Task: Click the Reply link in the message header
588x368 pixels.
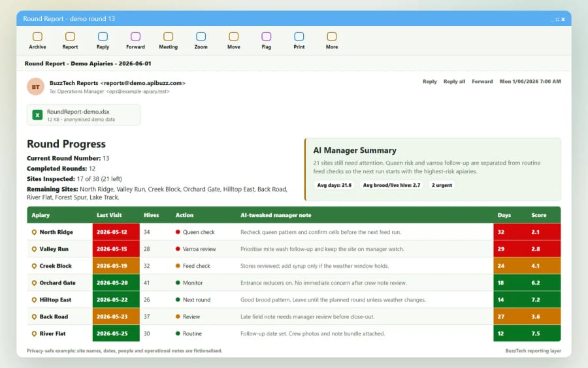Action: (430, 82)
